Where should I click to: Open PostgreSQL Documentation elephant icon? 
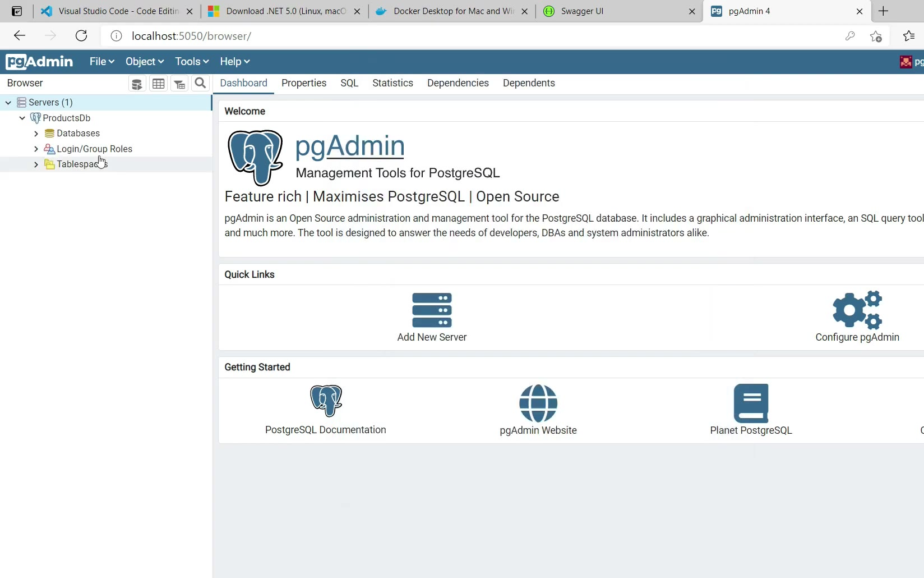pos(326,401)
